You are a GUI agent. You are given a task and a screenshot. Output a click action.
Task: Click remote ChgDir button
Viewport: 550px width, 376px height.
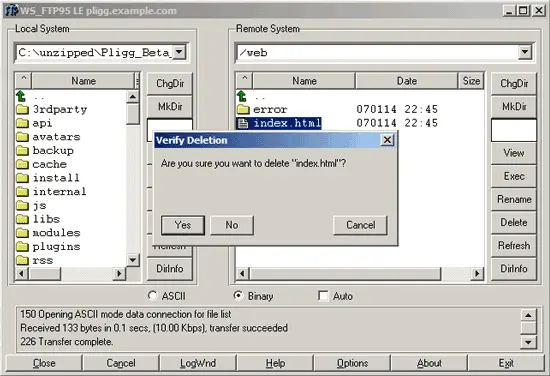click(x=514, y=83)
